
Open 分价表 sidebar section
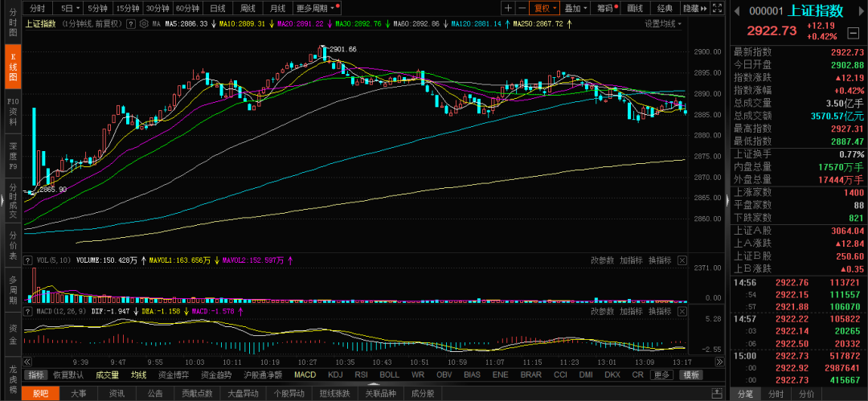[x=13, y=245]
